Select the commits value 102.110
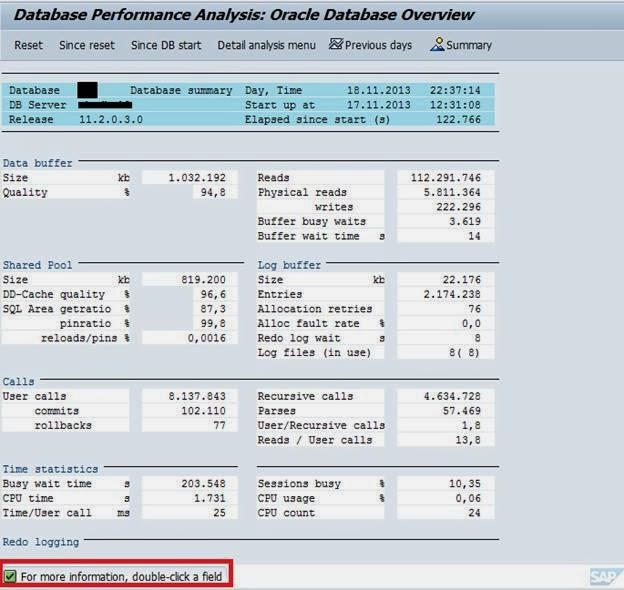Screen dimensions: 624x590 [x=203, y=411]
